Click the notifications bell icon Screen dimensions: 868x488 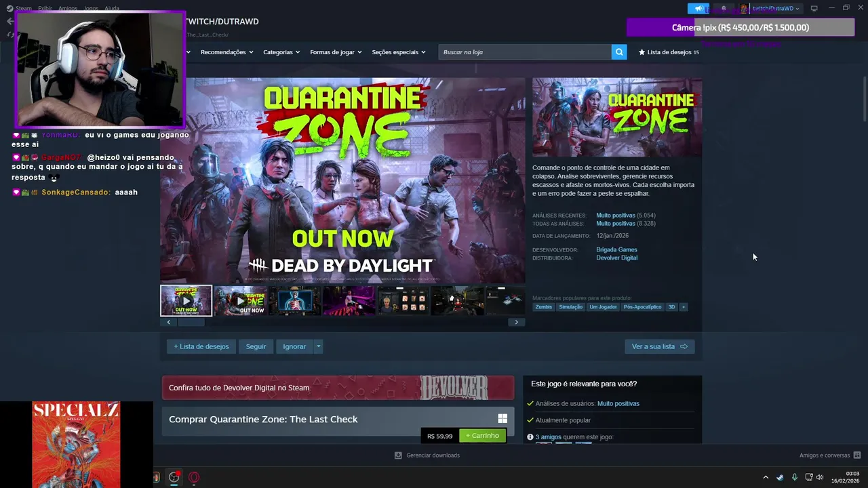coord(724,9)
